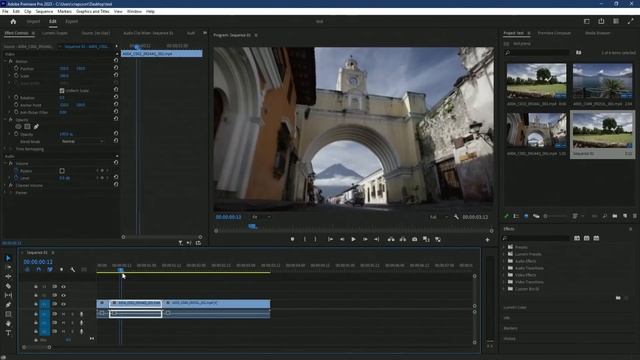This screenshot has height=360, width=640.
Task: Toggle Uniform Scale checkbox
Action: [62, 91]
